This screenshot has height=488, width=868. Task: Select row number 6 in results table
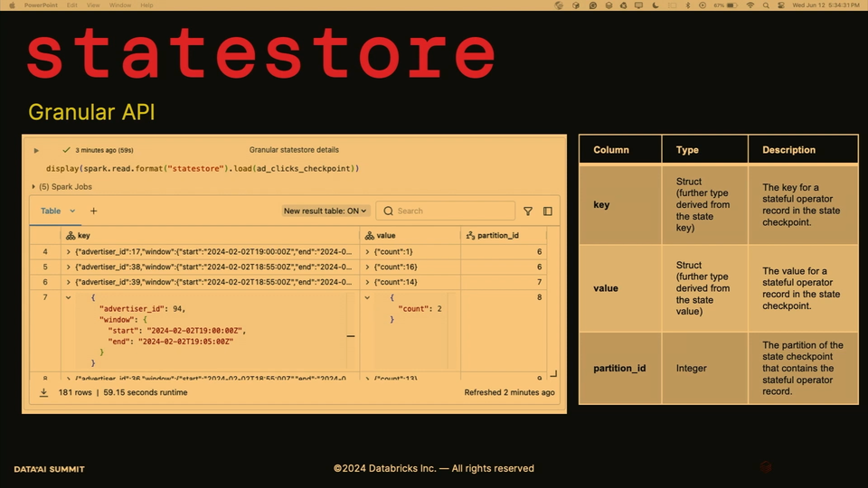[x=45, y=282]
